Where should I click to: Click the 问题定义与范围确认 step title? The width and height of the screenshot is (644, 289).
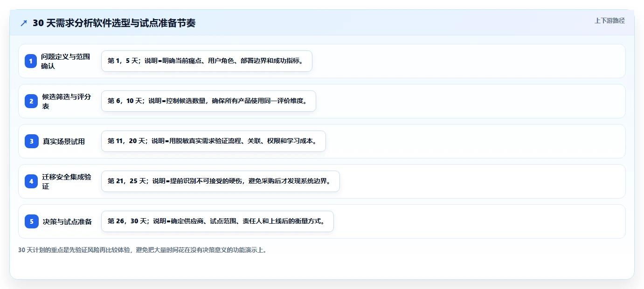[65, 61]
